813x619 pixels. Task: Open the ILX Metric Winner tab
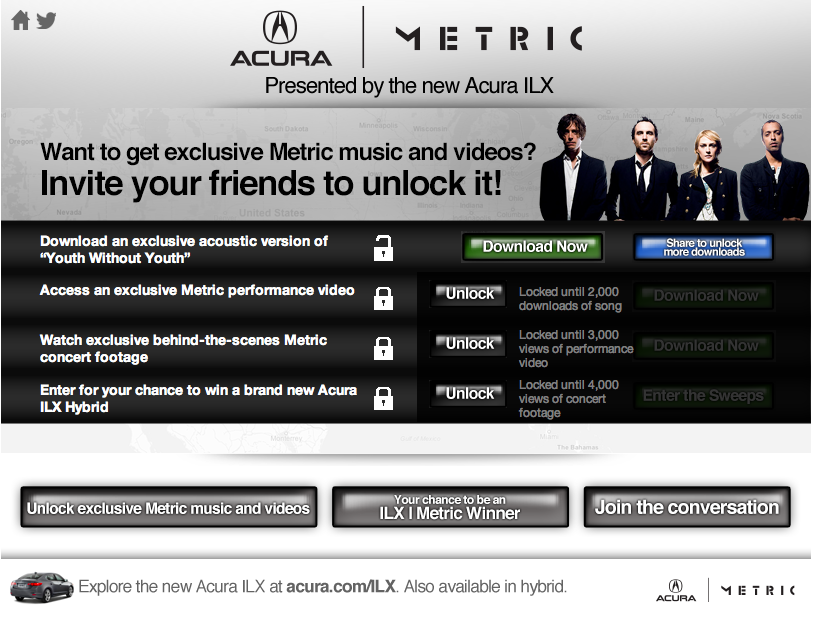(450, 507)
